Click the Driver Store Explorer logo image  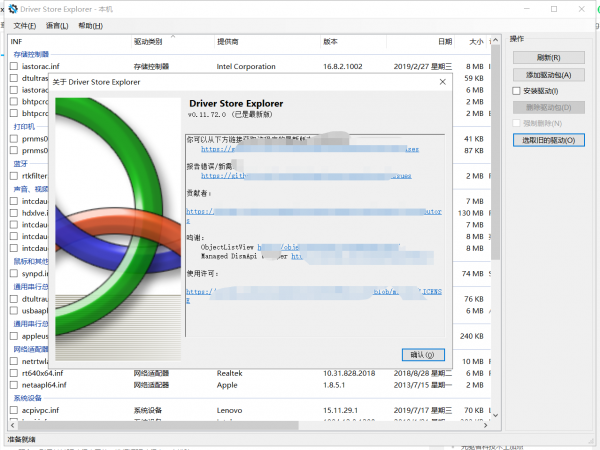click(118, 229)
